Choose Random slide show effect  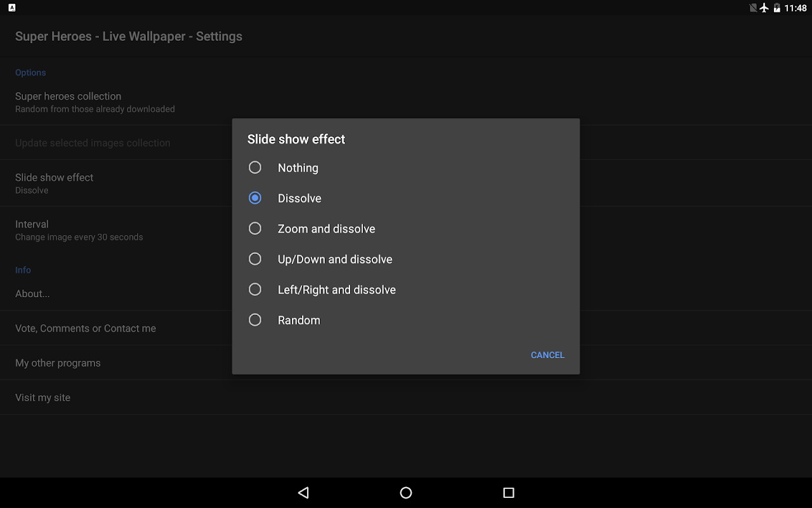(255, 320)
